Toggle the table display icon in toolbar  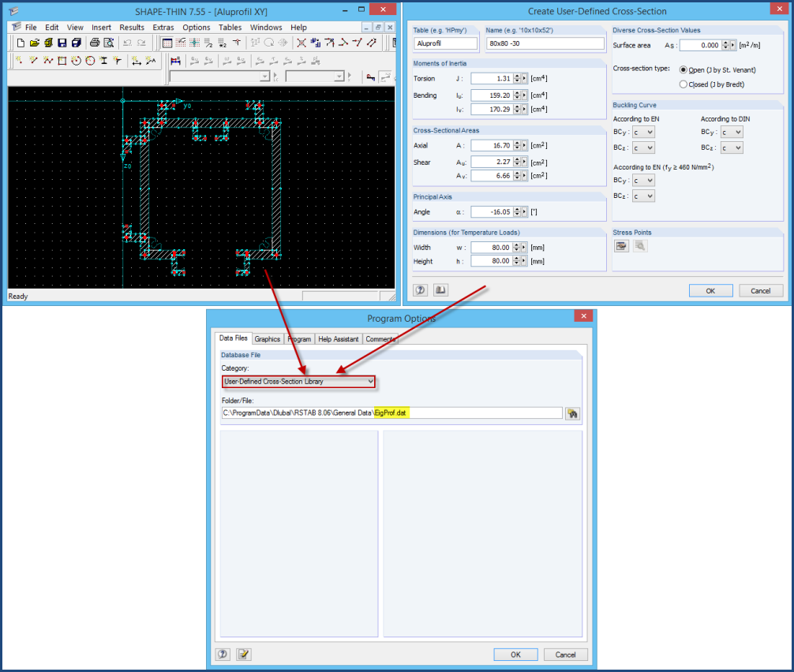167,43
